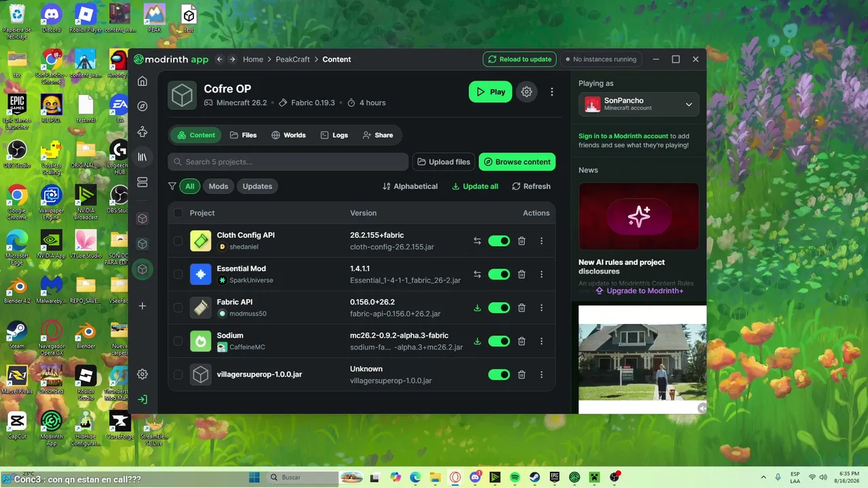Screen dimensions: 868x488
Task: Open the Home page in Modrinth sidebar
Action: (x=142, y=81)
